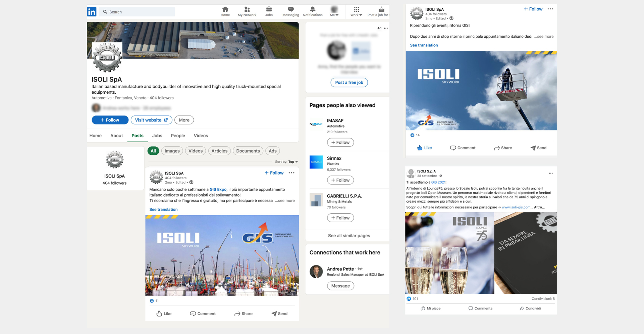Screen dimensions: 644x334
Task: Select the Videos filter chip
Action: click(x=196, y=151)
